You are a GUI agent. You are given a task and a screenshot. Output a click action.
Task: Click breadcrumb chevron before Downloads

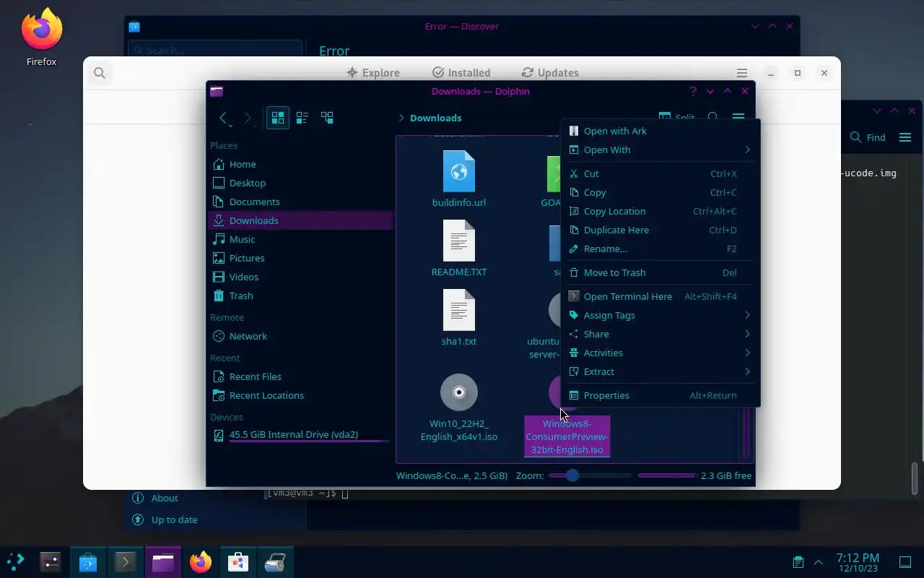[401, 118]
